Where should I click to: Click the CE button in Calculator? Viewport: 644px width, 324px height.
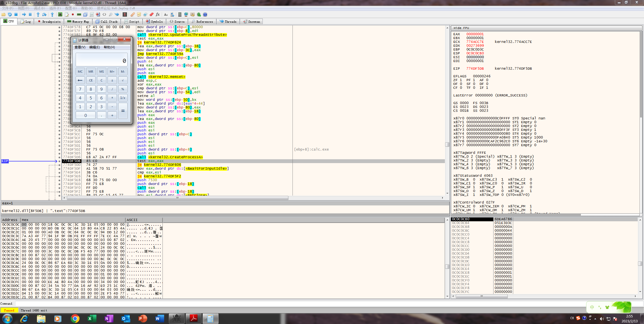click(91, 80)
